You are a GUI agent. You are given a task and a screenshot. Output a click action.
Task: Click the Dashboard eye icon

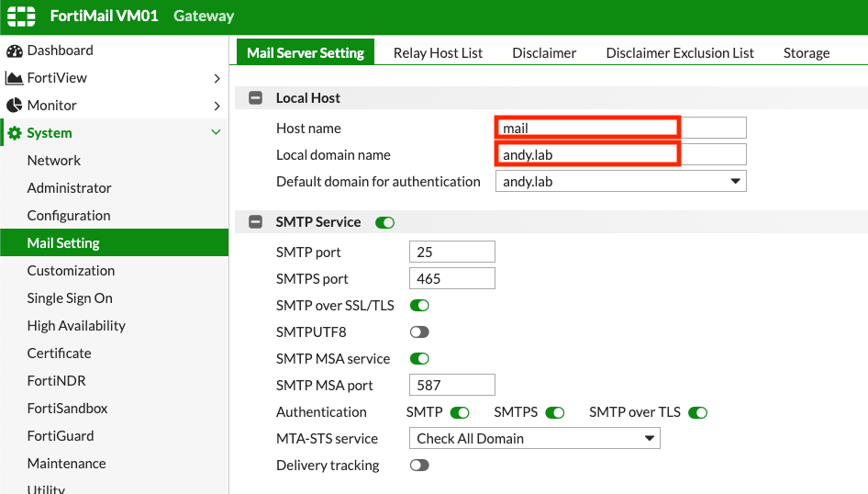pos(14,51)
